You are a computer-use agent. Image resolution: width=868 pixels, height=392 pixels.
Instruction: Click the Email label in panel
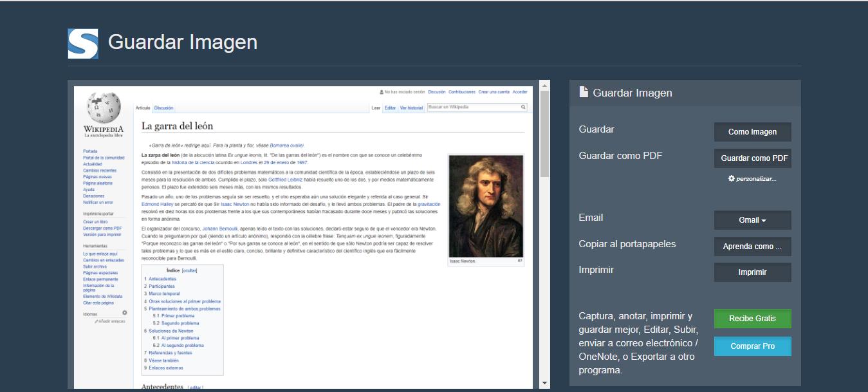[x=591, y=218]
